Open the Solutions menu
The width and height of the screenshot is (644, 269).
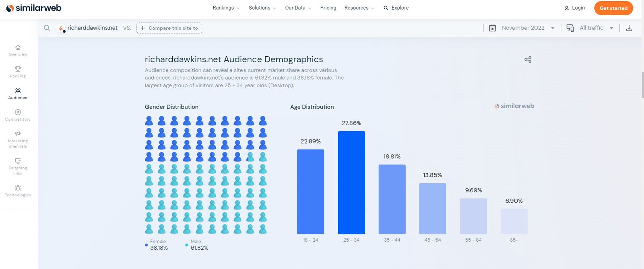[262, 8]
